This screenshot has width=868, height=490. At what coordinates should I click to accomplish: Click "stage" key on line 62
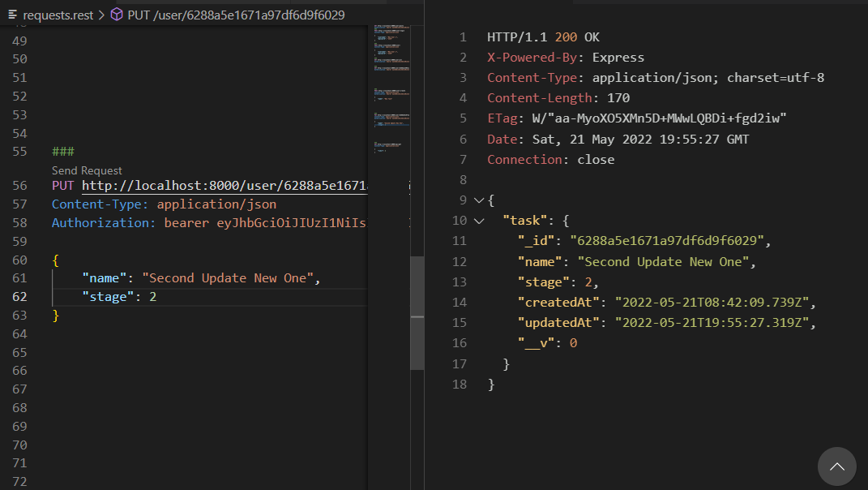click(108, 297)
